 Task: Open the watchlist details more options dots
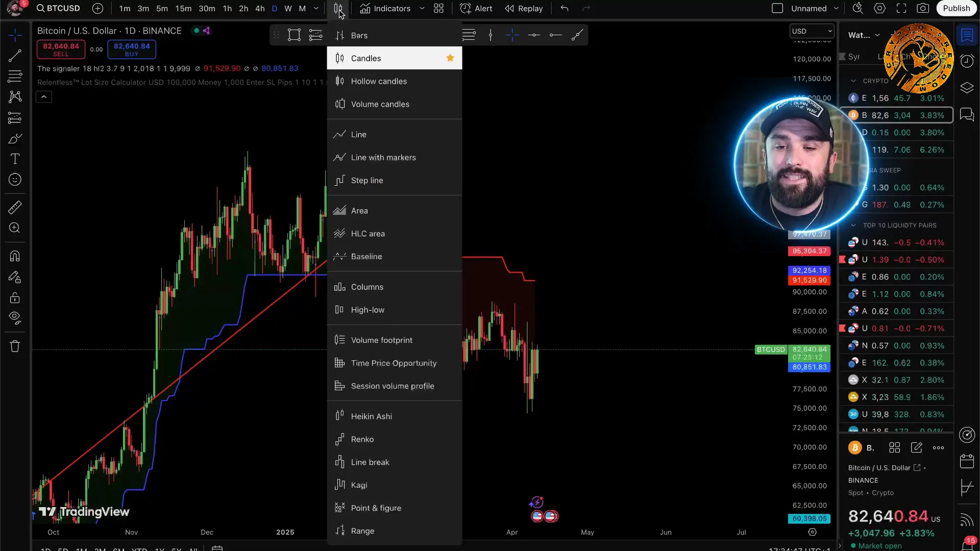click(938, 448)
